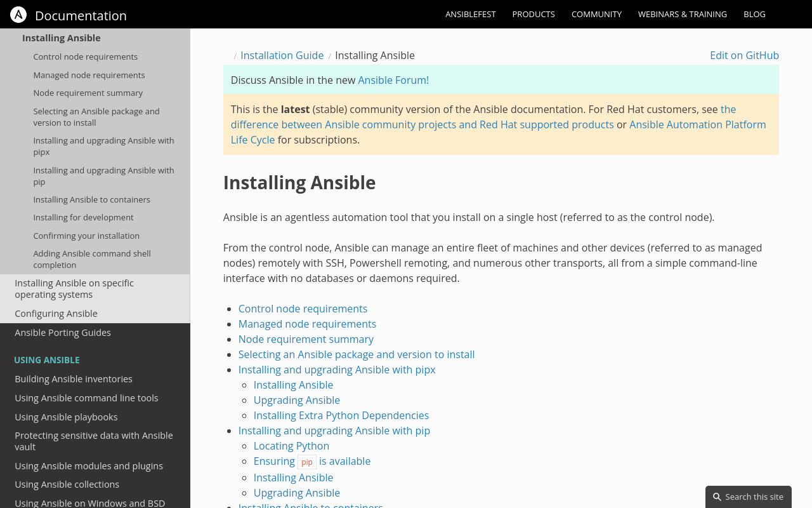Open the Ansible Forum! link
Image resolution: width=812 pixels, height=508 pixels.
coord(393,80)
